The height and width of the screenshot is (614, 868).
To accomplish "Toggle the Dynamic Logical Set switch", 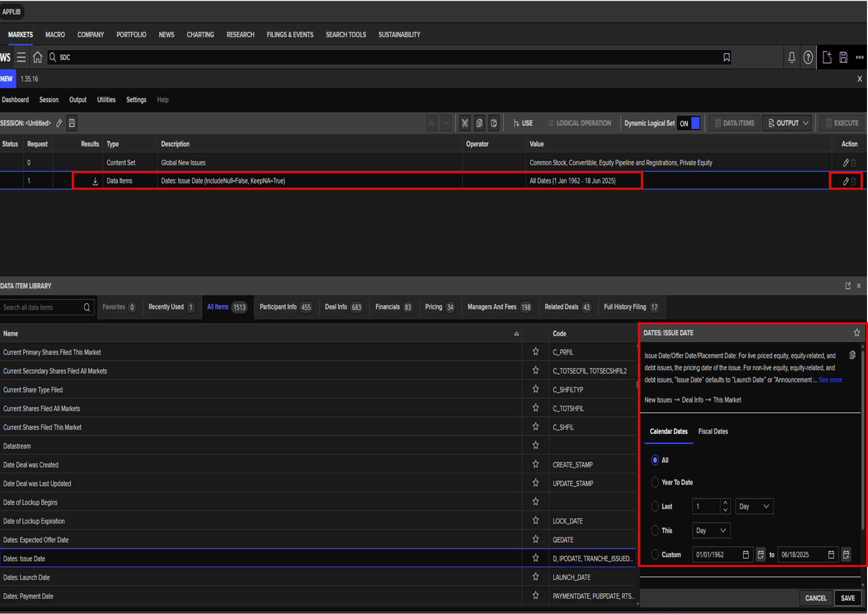I will [x=689, y=123].
